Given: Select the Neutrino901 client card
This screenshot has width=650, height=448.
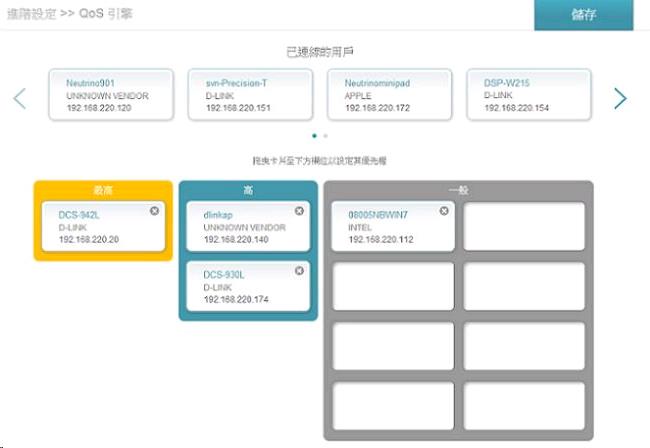Looking at the screenshot, I should pos(111,95).
